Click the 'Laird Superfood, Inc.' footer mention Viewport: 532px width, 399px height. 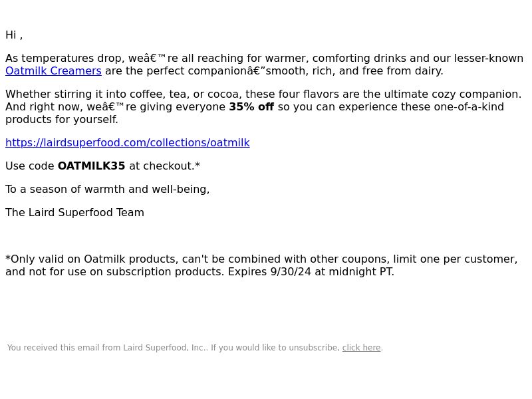[165, 348]
